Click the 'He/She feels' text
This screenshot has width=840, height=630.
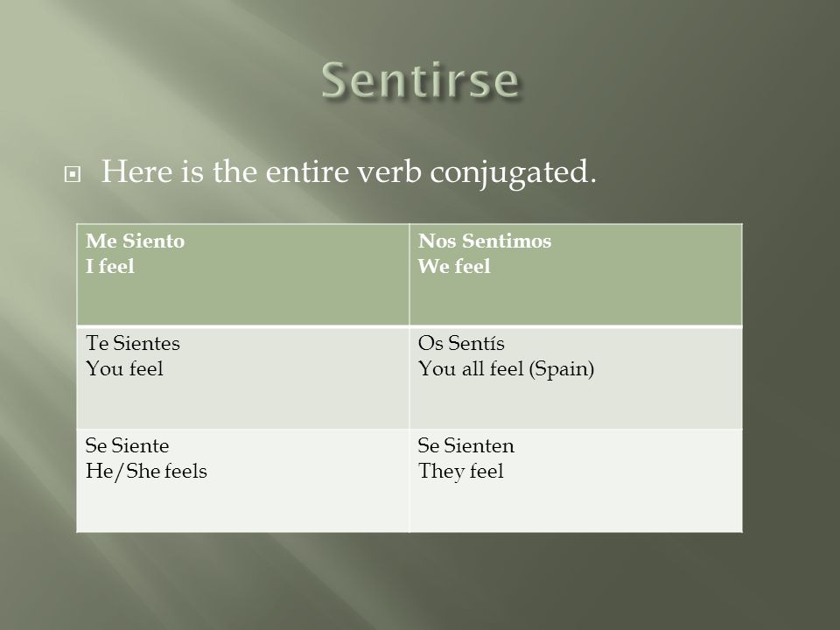pyautogui.click(x=146, y=472)
